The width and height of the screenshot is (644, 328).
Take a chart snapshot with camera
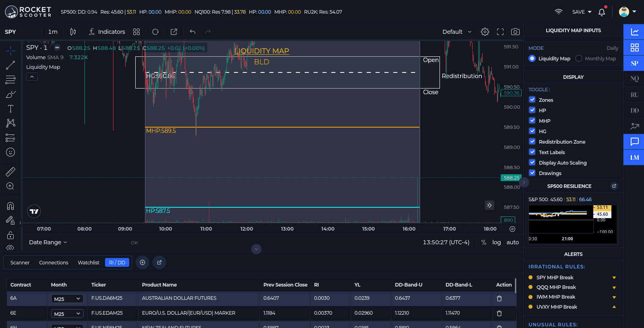[x=515, y=32]
